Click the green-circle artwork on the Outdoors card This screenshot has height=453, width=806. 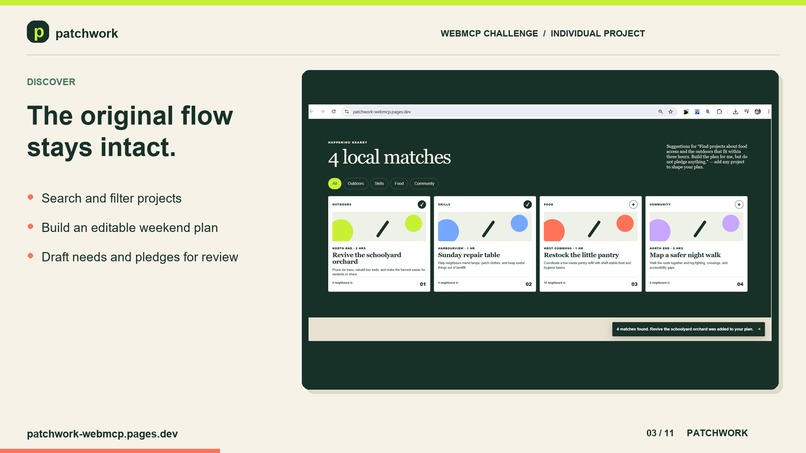tap(379, 227)
